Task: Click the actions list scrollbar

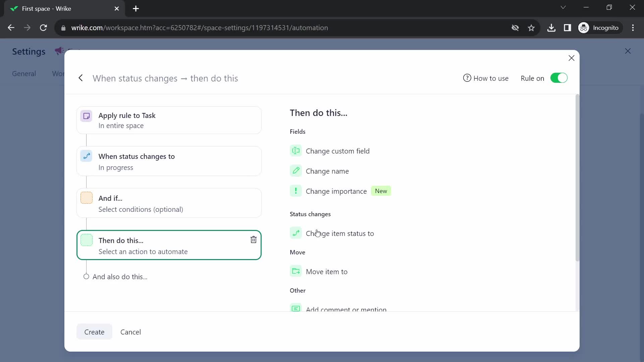Action: 577,178
